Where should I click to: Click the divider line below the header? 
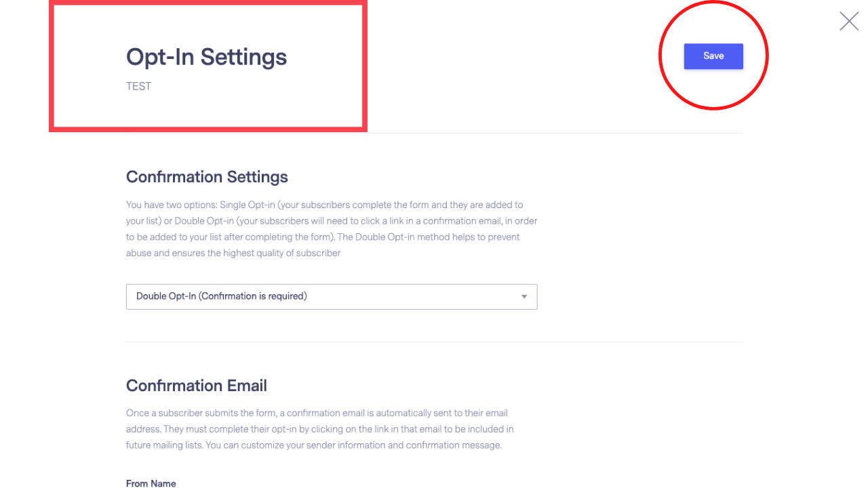point(435,133)
